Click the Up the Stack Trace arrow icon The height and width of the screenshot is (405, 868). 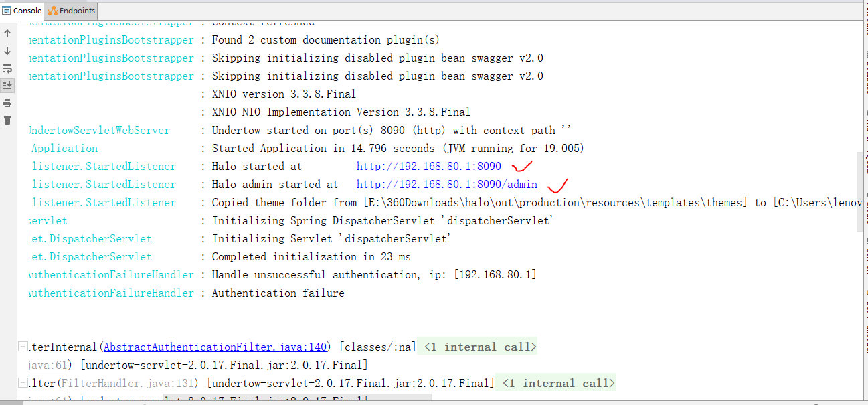[x=7, y=33]
